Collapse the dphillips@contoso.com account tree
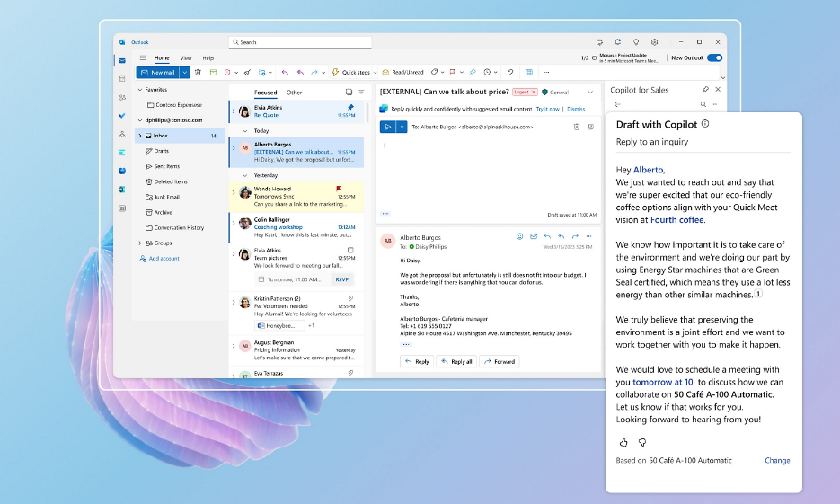The image size is (840, 504). click(x=140, y=120)
